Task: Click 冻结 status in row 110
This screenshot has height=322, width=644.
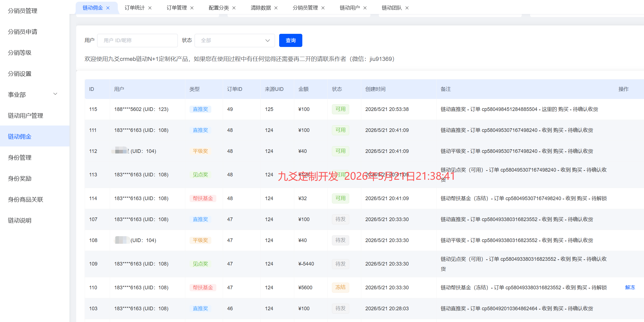Action: (x=340, y=287)
